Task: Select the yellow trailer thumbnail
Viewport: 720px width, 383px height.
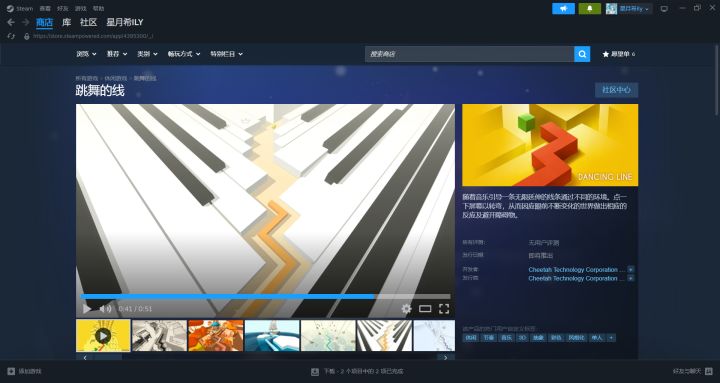Action: (103, 336)
